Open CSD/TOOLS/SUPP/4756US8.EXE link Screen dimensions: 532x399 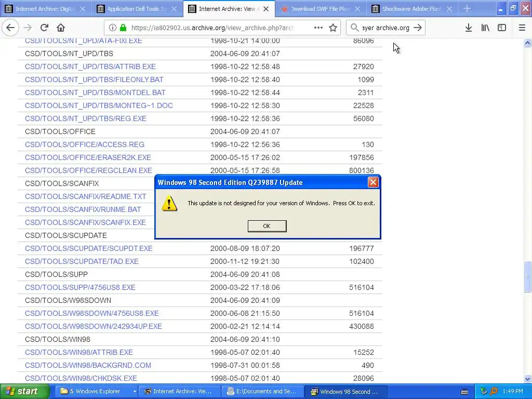tap(80, 287)
